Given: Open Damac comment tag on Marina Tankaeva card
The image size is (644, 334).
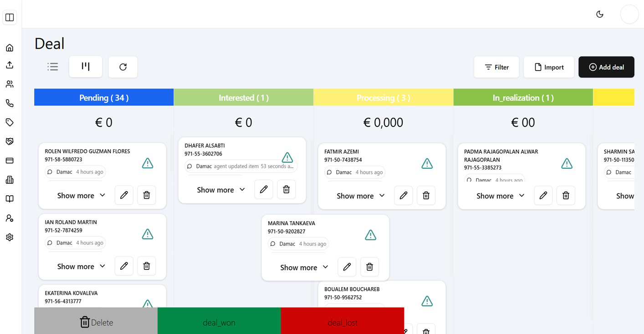Looking at the screenshot, I should pos(298,244).
